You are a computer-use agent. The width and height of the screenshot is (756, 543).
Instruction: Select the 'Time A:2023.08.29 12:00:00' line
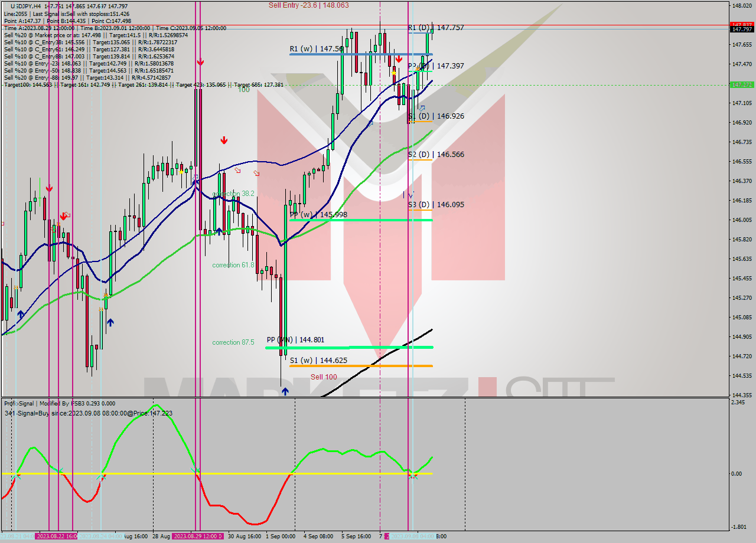tap(115, 28)
